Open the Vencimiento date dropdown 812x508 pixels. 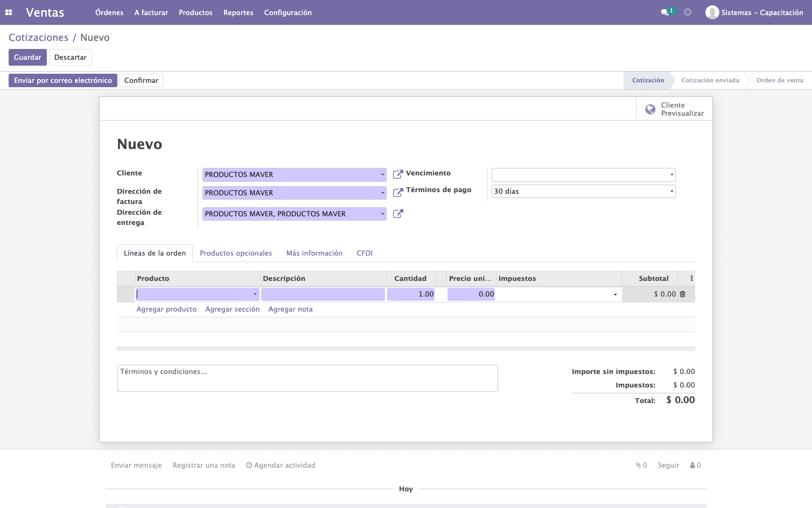tap(671, 175)
